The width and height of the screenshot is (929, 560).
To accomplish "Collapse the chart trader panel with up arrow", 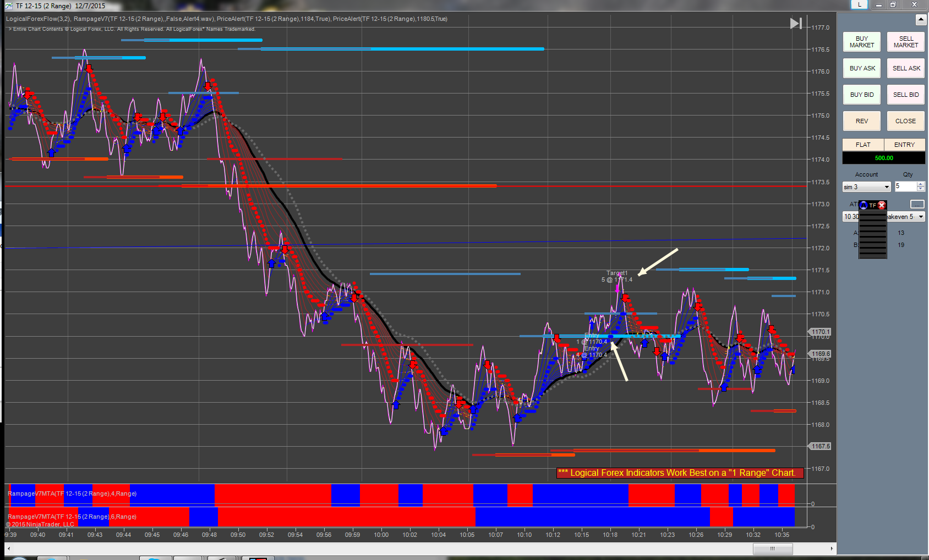I will [921, 20].
